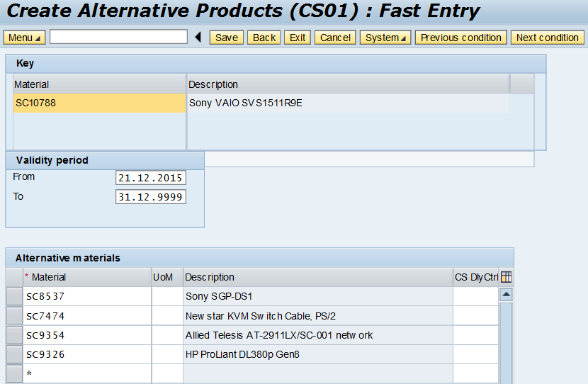Click the transaction command input field
This screenshot has height=384, width=588.
pos(118,37)
